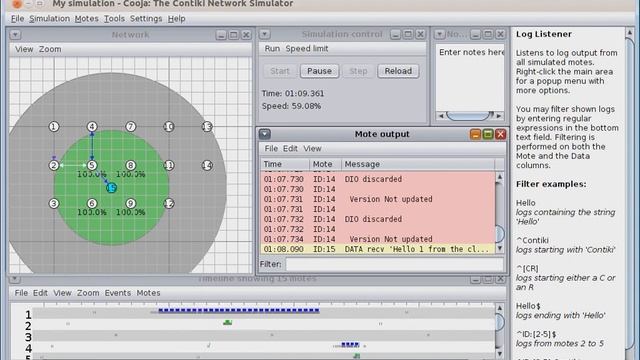
Task: Click blue radio activity bar on timeline row 1
Action: pos(239,311)
